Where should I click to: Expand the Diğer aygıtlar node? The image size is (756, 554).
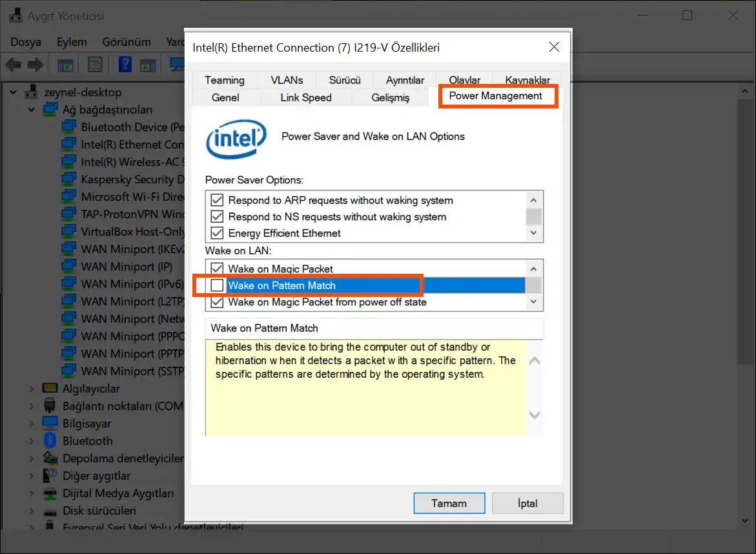pos(32,475)
